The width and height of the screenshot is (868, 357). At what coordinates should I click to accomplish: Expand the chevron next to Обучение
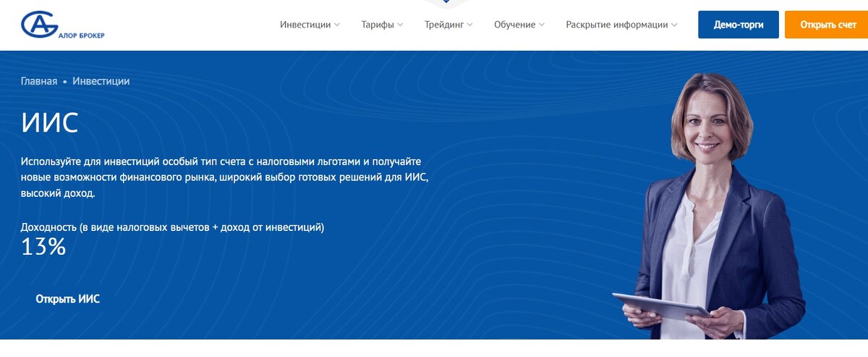tap(542, 25)
